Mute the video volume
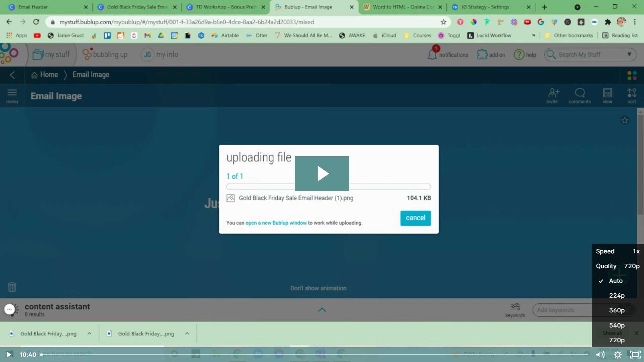The height and width of the screenshot is (362, 644). [600, 354]
